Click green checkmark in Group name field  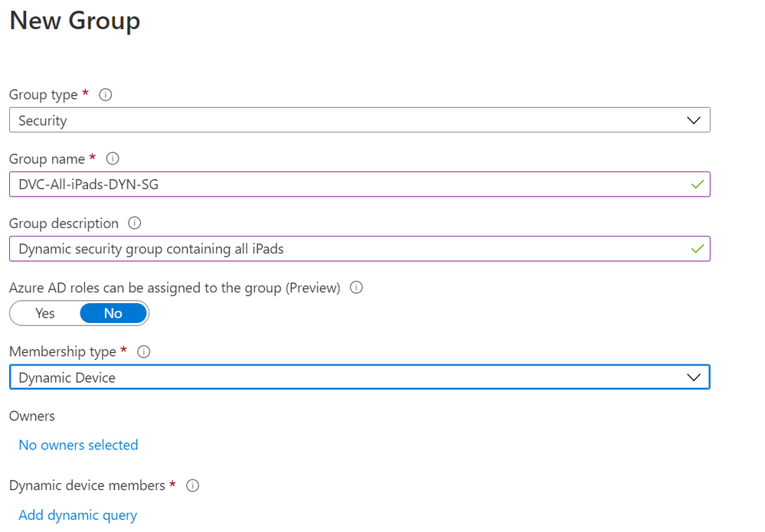pos(697,184)
